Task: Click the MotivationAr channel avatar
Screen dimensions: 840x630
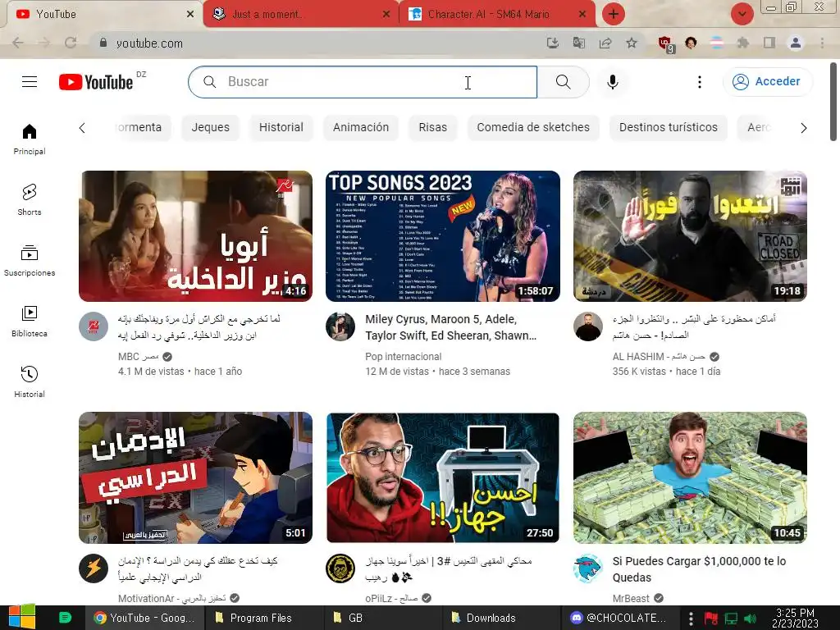Action: [x=94, y=568]
